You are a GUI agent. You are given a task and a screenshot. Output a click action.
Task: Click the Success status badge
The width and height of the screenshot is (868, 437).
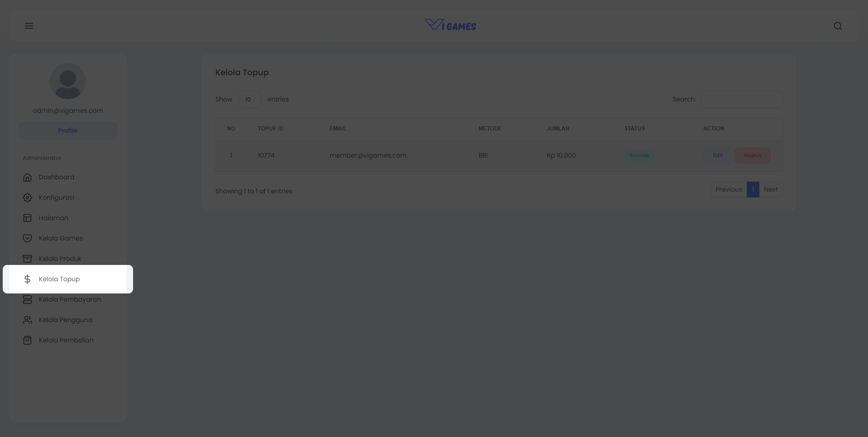point(639,155)
